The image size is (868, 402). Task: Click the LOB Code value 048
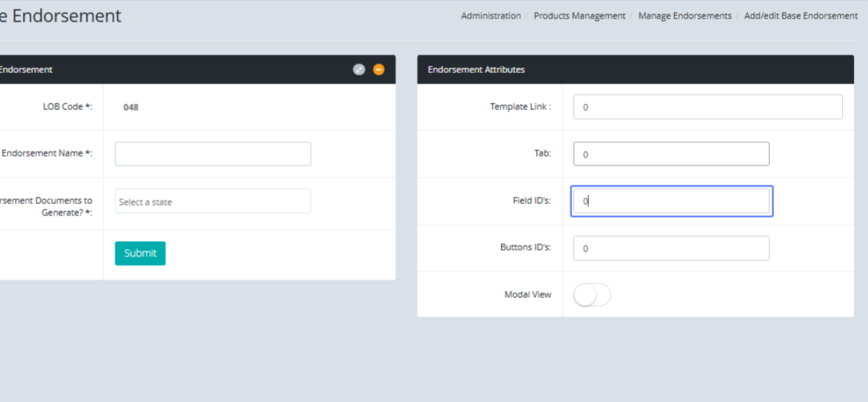[x=131, y=107]
